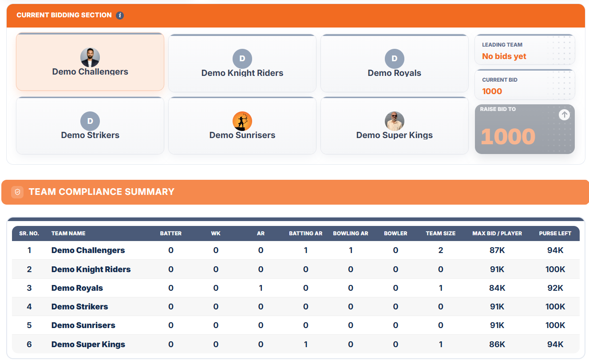Click the BOWLING AR column header
Image resolution: width=589 pixels, height=364 pixels.
pos(351,233)
